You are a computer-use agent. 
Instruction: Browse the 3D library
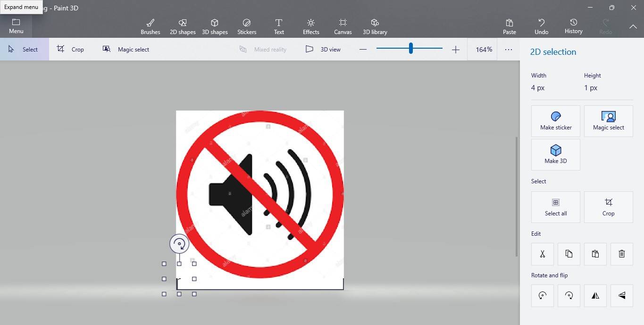coord(375,26)
